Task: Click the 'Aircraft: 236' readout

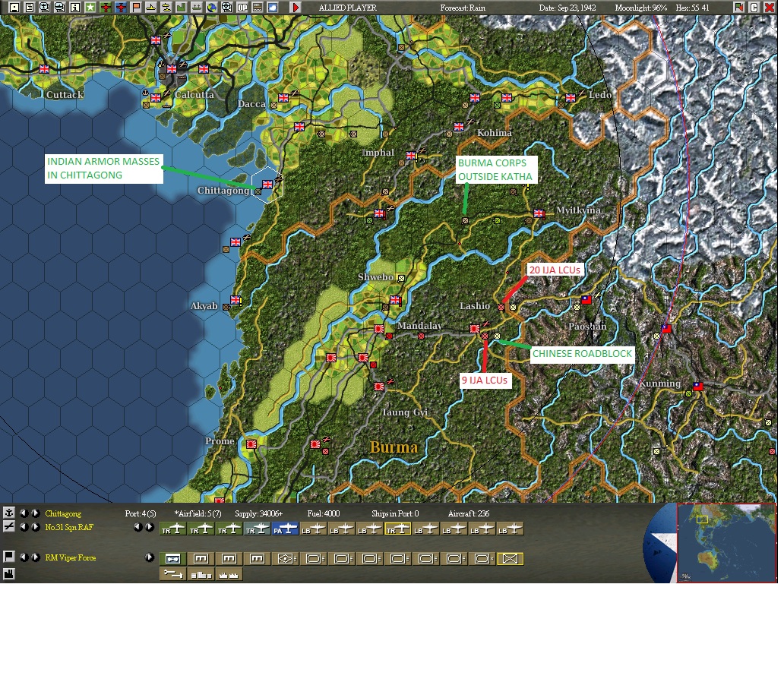Action: pos(469,513)
